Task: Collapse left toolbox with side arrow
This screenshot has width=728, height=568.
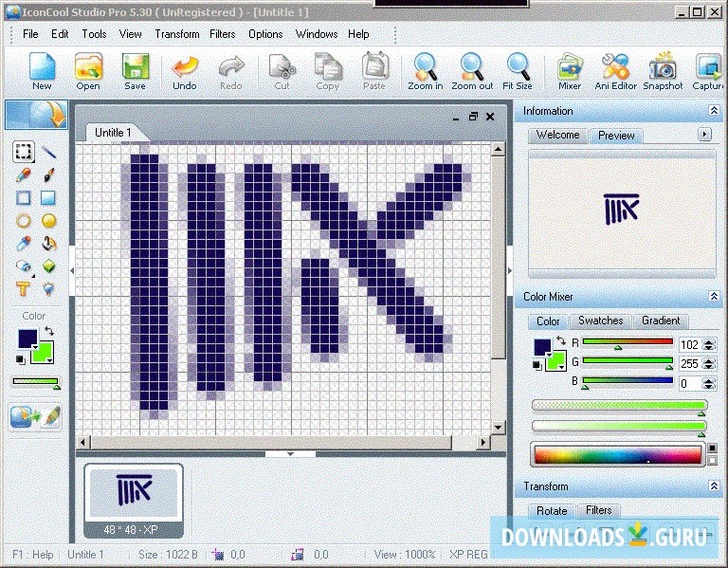Action: [72, 270]
